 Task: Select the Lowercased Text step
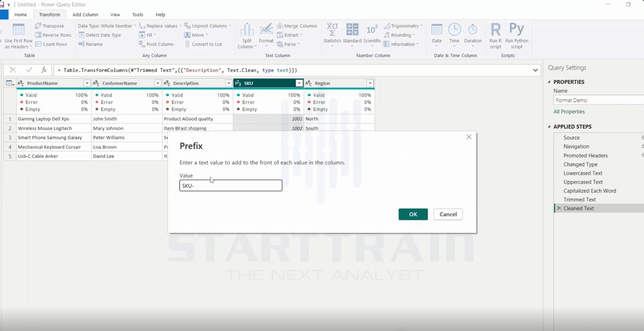(x=583, y=173)
